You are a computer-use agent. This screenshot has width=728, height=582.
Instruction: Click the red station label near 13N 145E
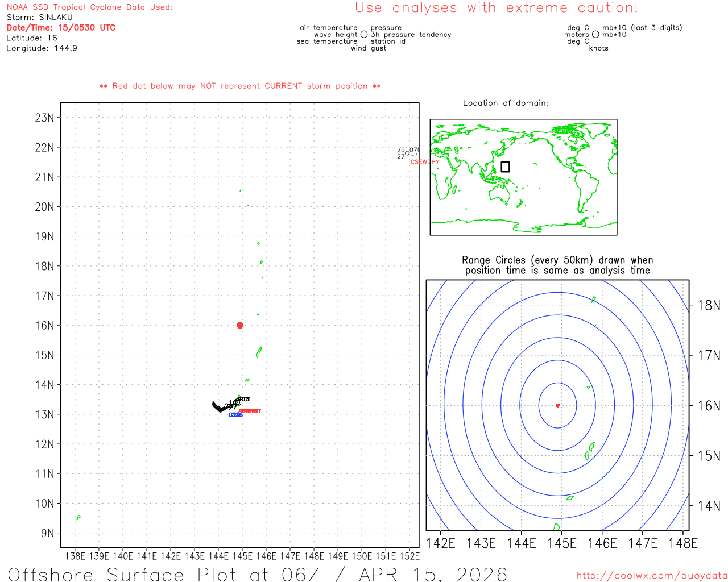(x=250, y=411)
